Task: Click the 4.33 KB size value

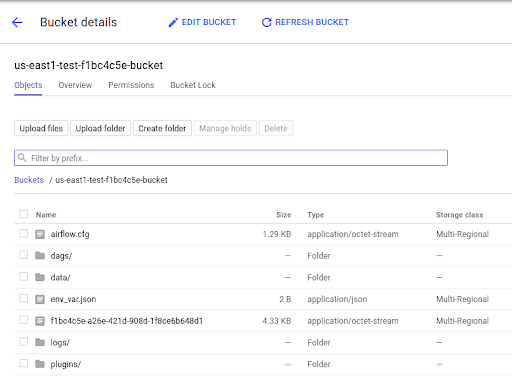Action: [277, 321]
